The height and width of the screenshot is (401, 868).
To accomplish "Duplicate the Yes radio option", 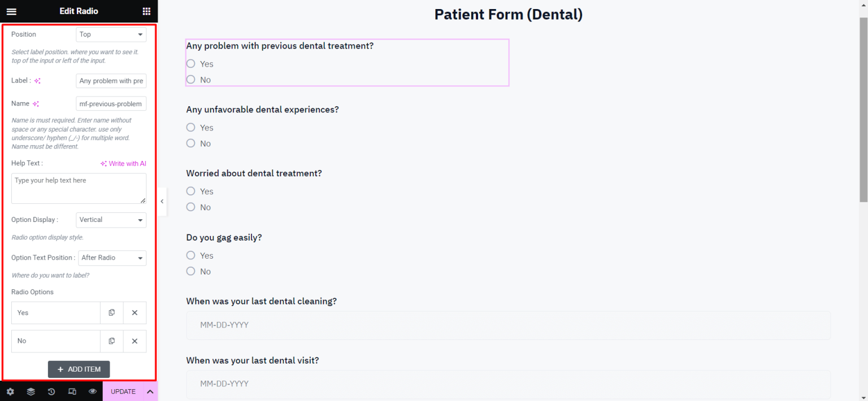I will [112, 312].
